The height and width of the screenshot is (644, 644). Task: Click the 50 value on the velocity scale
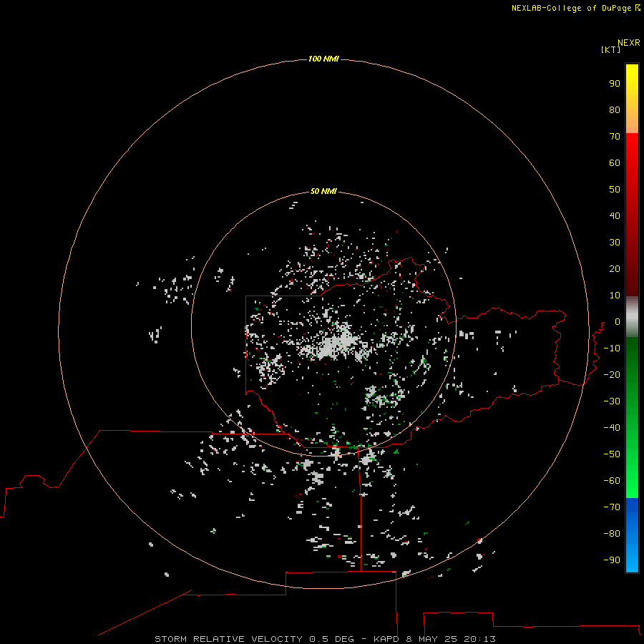(x=615, y=190)
